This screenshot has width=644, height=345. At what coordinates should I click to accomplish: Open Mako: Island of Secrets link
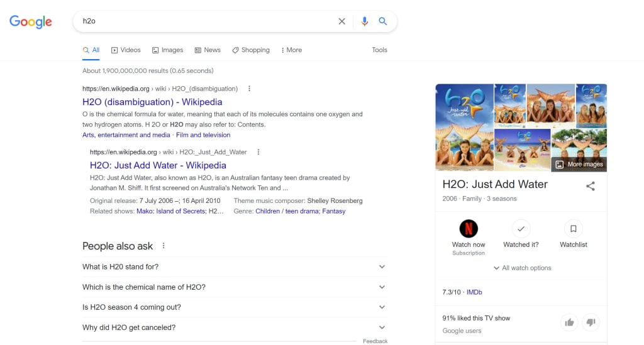click(x=170, y=211)
